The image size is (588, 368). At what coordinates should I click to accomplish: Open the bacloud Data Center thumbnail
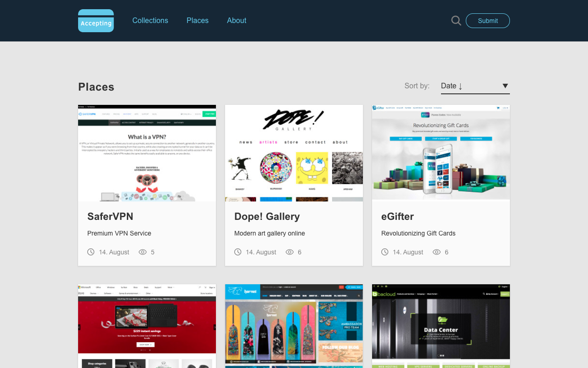(441, 326)
